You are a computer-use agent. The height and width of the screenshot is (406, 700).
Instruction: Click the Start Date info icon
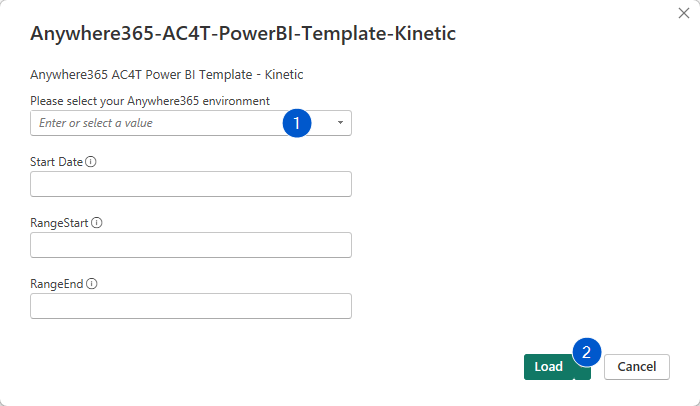coord(91,162)
